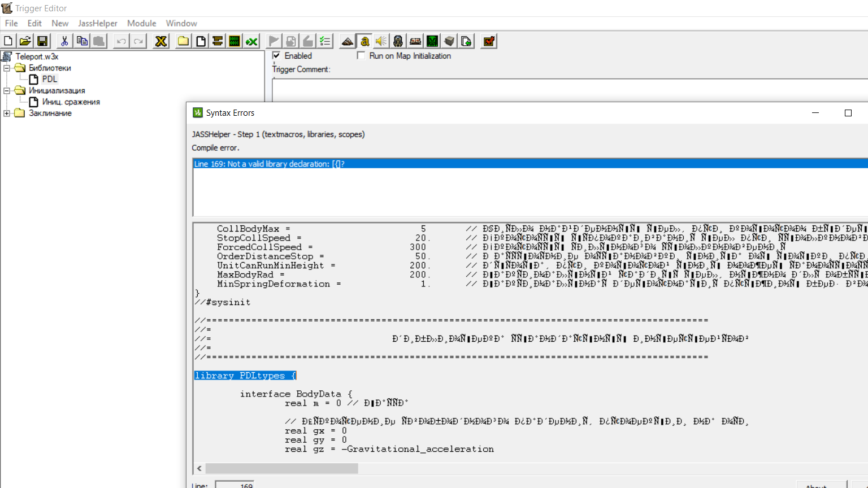Click the highlighted 'library PDLtypes {' line
The width and height of the screenshot is (868, 488).
245,376
